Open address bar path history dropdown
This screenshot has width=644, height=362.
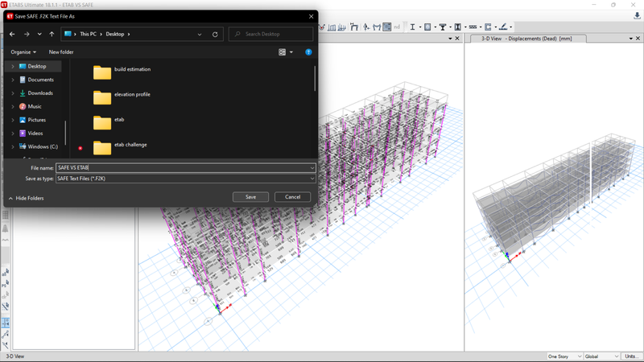pyautogui.click(x=200, y=34)
